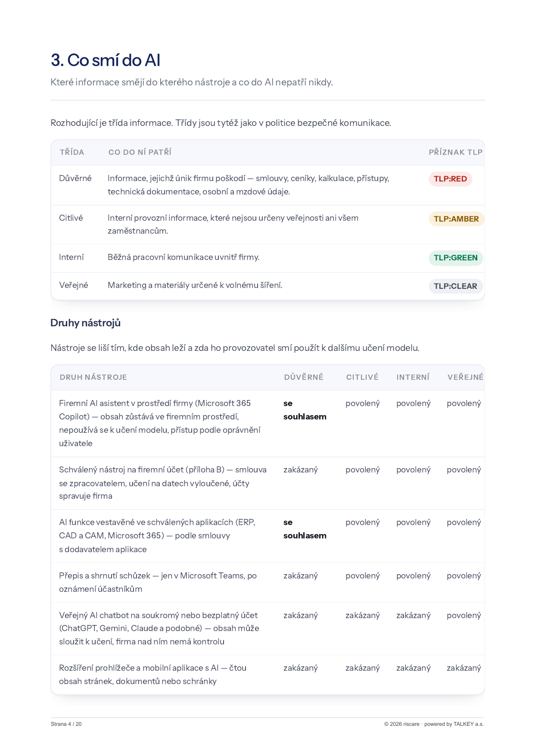Click the 'PŘÍZNAK TLP' column header

[x=456, y=152]
